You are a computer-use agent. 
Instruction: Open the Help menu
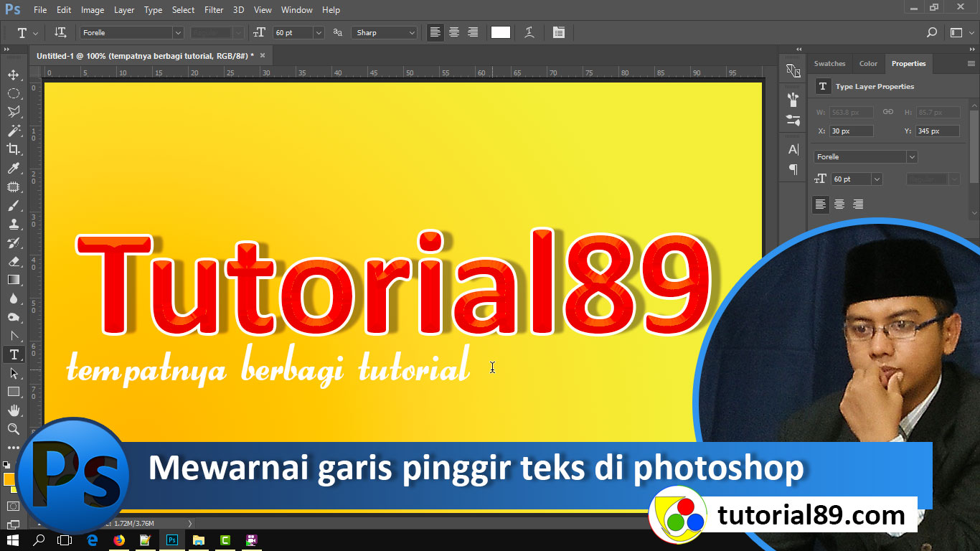(x=331, y=10)
